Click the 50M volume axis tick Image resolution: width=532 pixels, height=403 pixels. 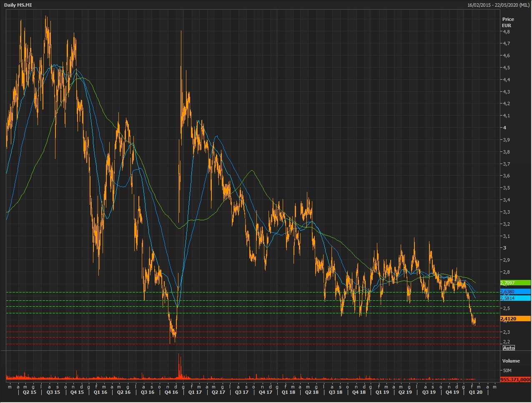tap(507, 370)
